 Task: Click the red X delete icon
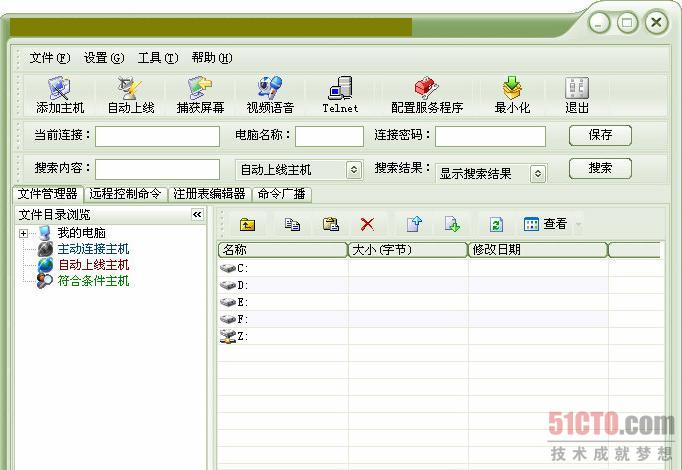tap(367, 224)
